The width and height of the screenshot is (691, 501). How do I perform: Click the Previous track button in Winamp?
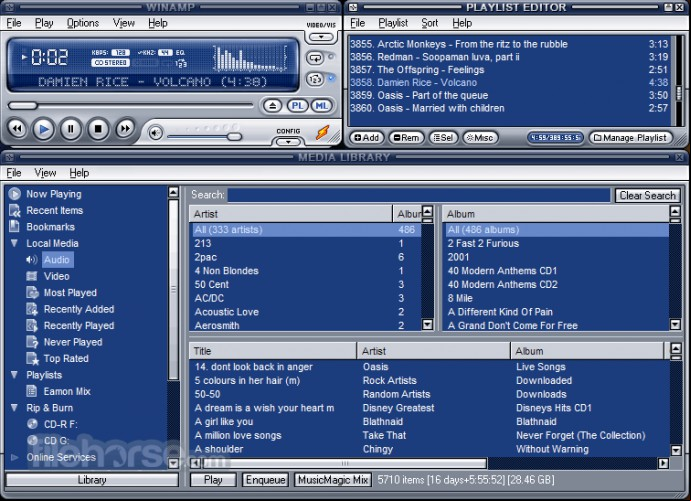17,129
